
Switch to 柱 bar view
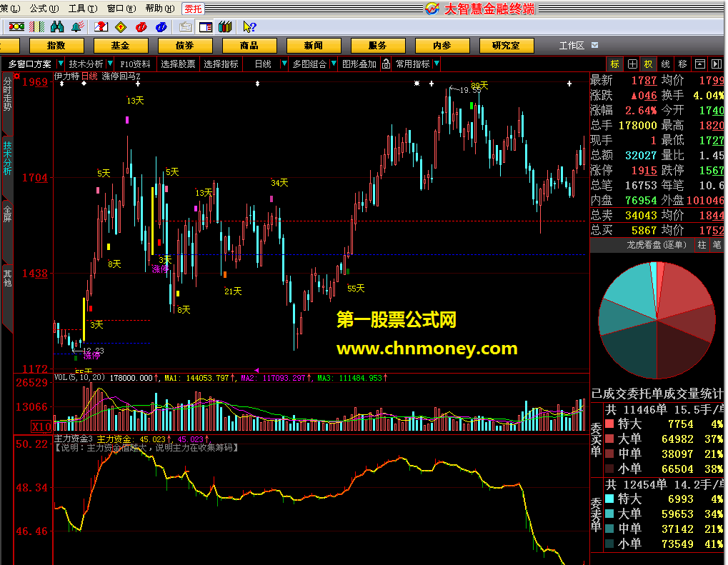coord(702,245)
